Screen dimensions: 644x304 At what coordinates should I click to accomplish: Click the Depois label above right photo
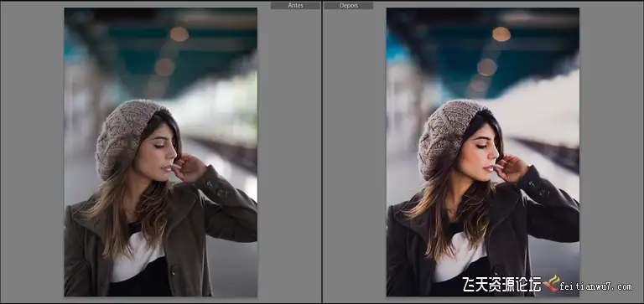(348, 6)
